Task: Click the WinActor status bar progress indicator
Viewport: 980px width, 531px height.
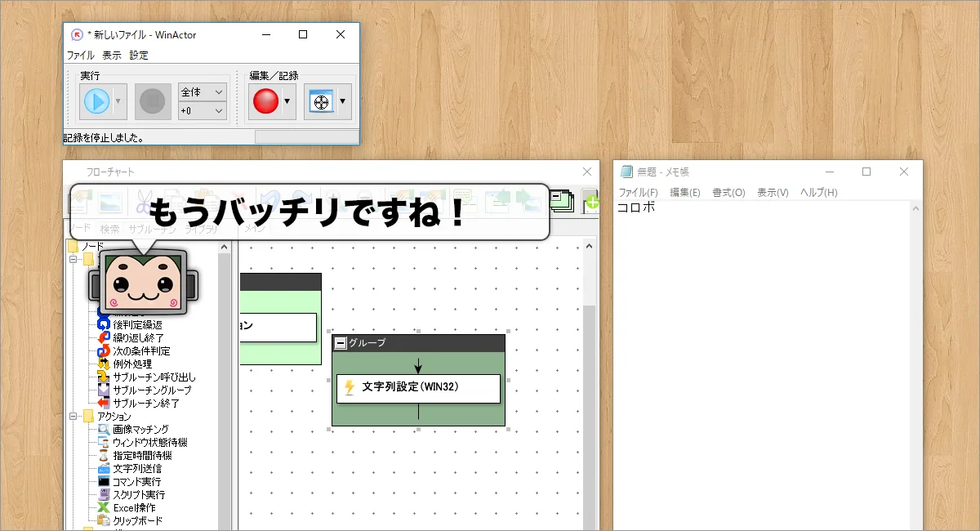Action: point(306,136)
